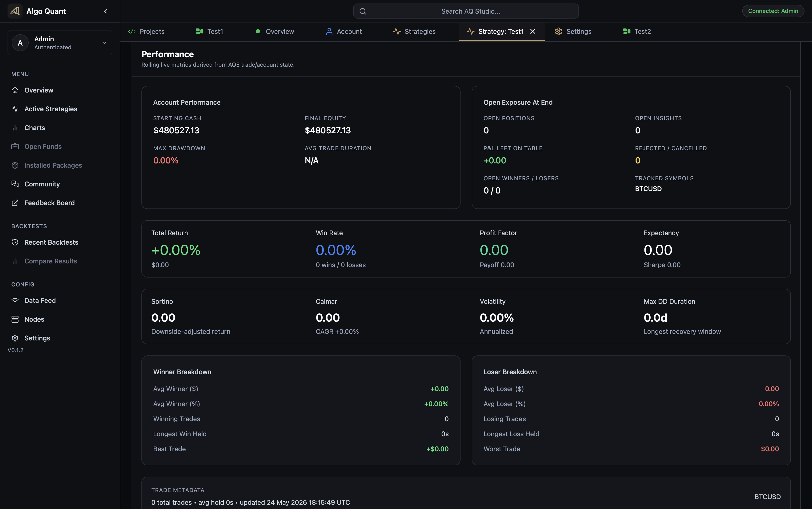Click the Open Funds wallet icon
The image size is (812, 509).
pos(15,147)
